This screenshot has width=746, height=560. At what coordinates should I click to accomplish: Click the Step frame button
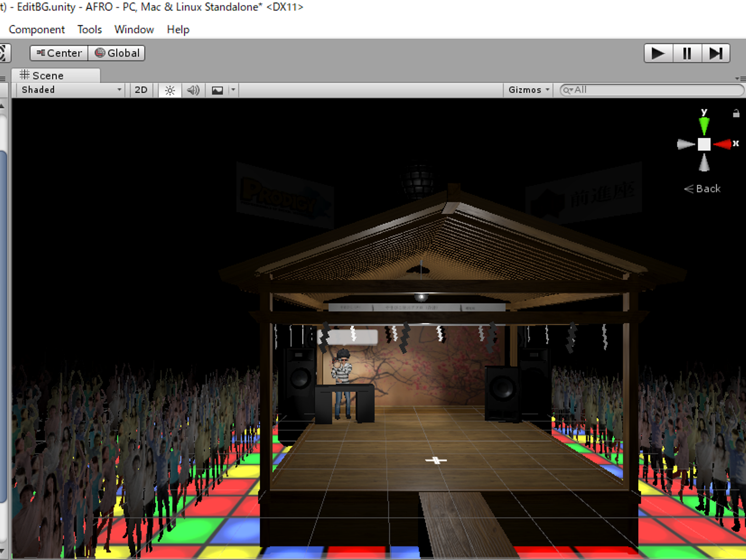716,53
